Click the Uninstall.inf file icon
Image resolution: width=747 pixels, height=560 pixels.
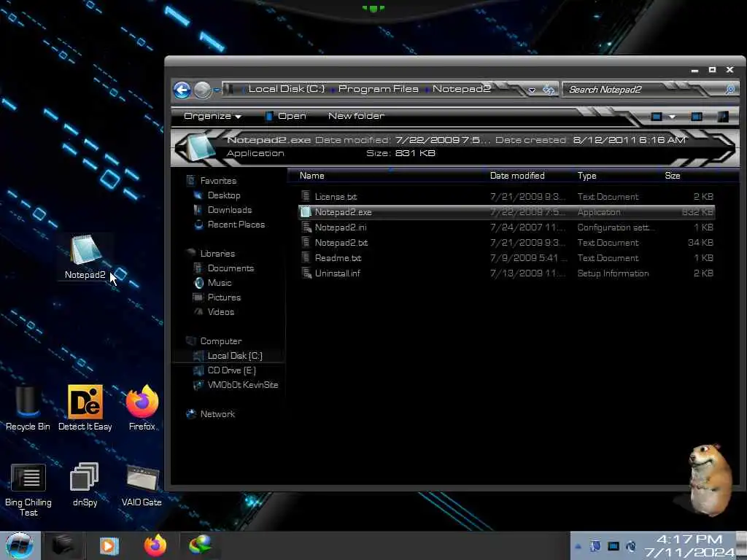tap(306, 273)
